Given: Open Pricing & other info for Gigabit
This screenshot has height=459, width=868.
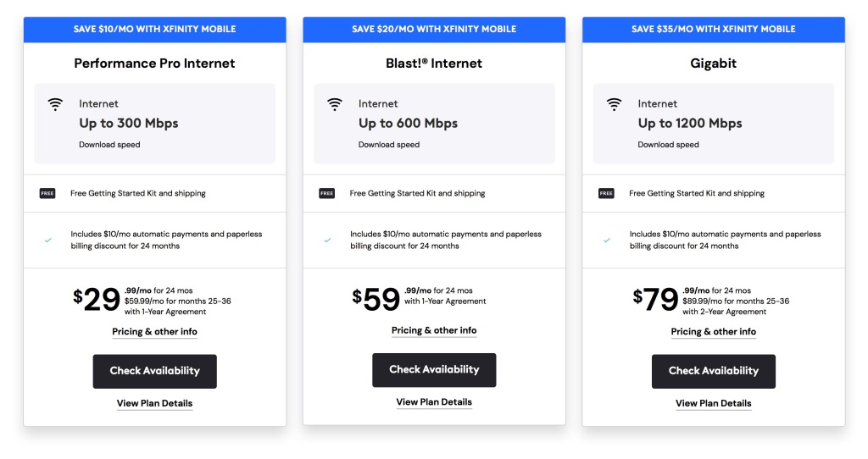Looking at the screenshot, I should 714,332.
